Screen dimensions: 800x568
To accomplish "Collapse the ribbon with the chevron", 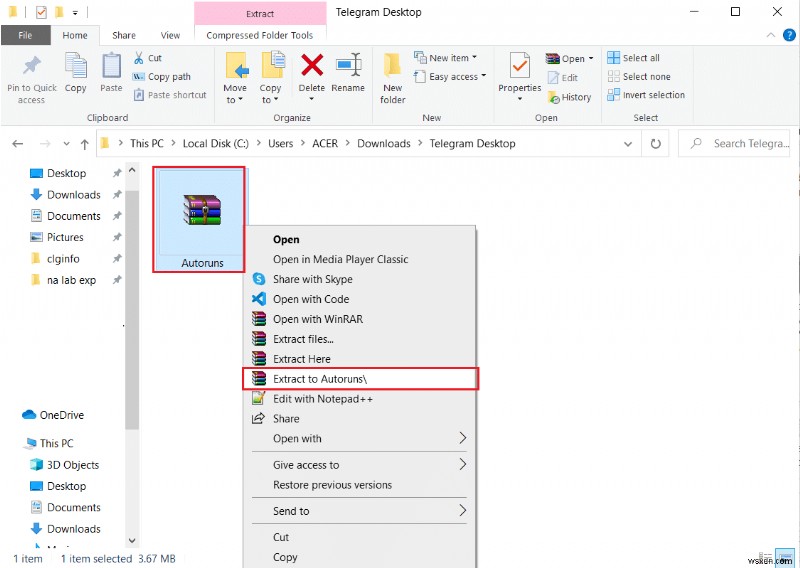I will tap(771, 35).
